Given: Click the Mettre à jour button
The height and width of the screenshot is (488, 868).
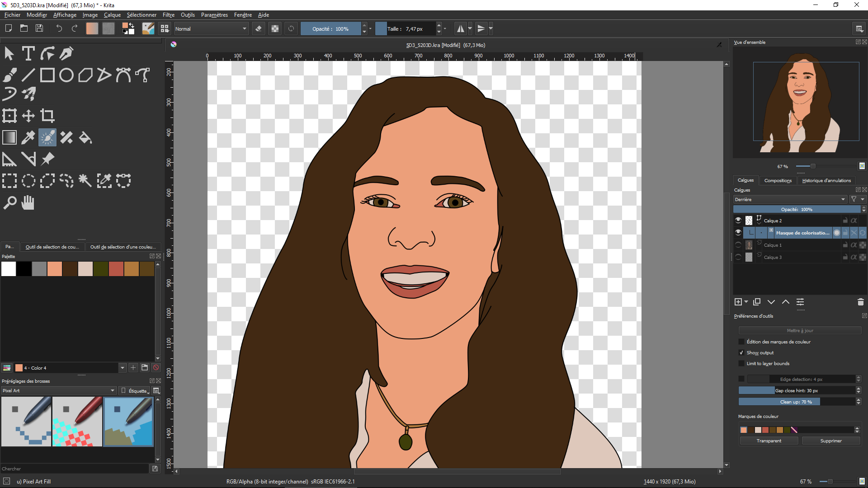Looking at the screenshot, I should coord(800,331).
